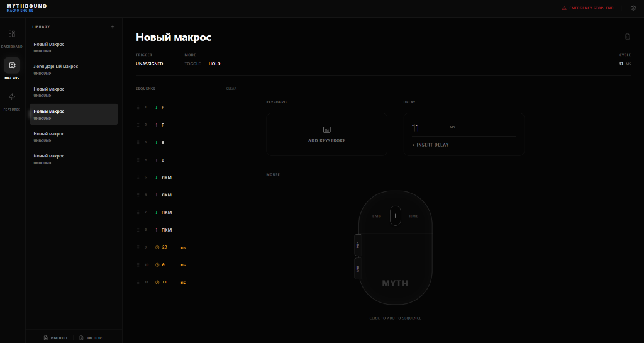
Task: Add upper side mouse button M4
Action: [x=358, y=245]
